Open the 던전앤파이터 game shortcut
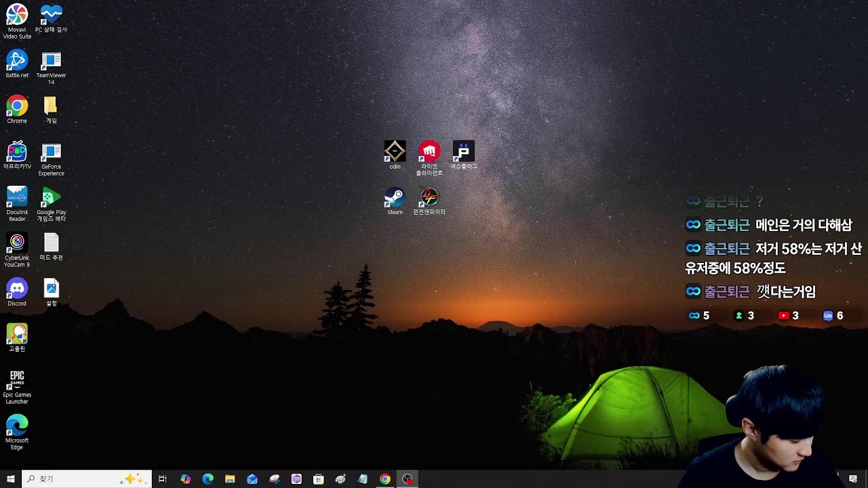This screenshot has height=488, width=868. (429, 201)
